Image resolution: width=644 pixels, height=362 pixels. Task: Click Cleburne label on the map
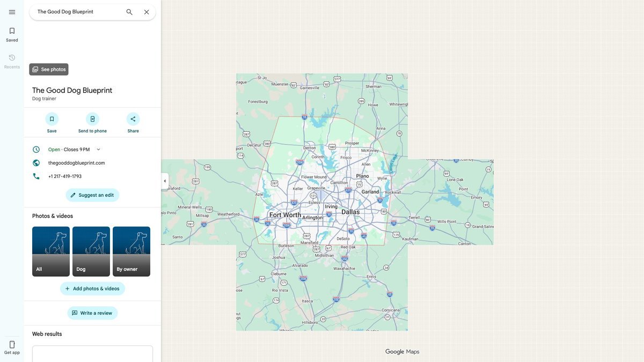(279, 274)
